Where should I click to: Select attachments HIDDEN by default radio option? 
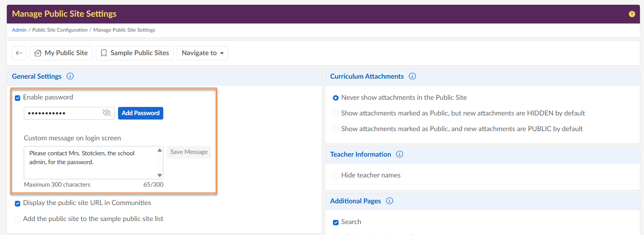336,113
